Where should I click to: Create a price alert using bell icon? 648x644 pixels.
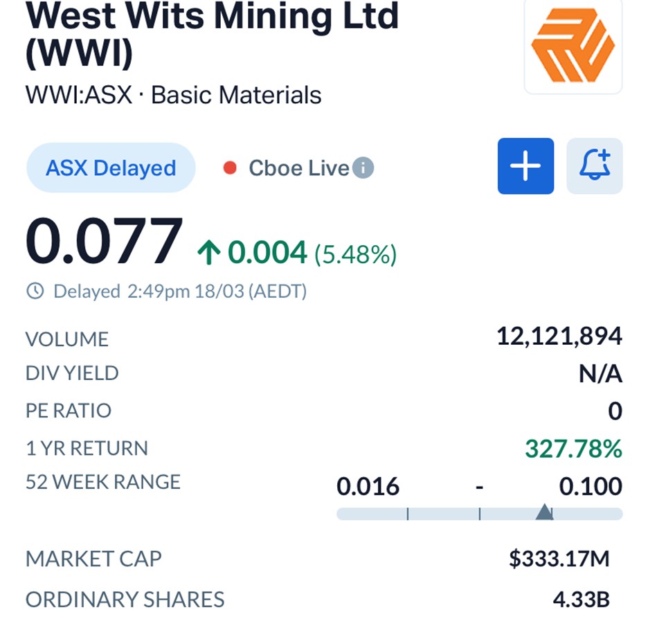[594, 166]
